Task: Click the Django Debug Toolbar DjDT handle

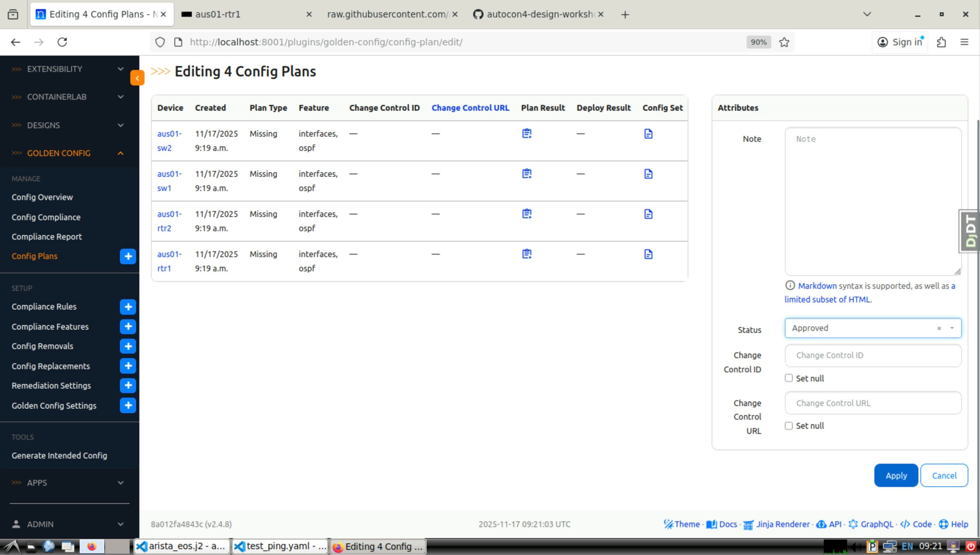Action: point(970,232)
